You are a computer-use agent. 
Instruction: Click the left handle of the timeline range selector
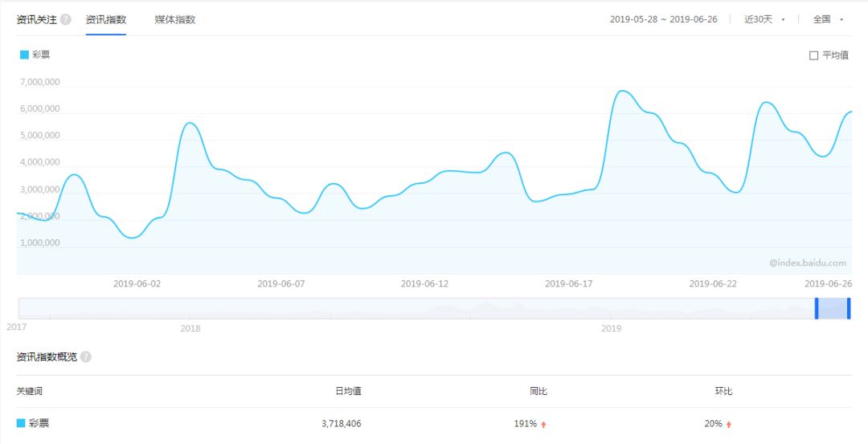coord(817,308)
